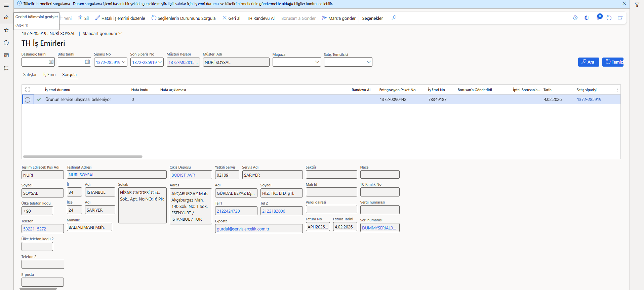Open the hamburger navigation menu
The height and width of the screenshot is (290, 644).
tap(6, 5)
